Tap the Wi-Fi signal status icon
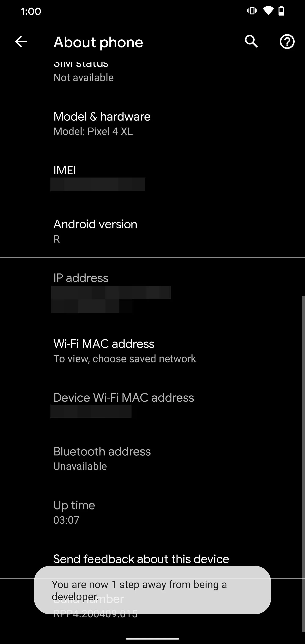 (x=268, y=11)
